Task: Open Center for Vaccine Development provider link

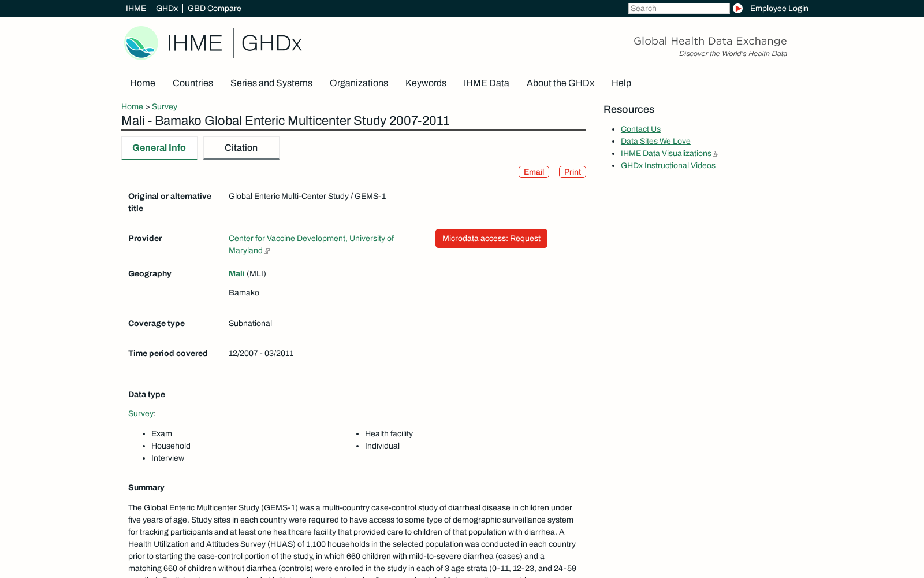Action: click(x=311, y=244)
